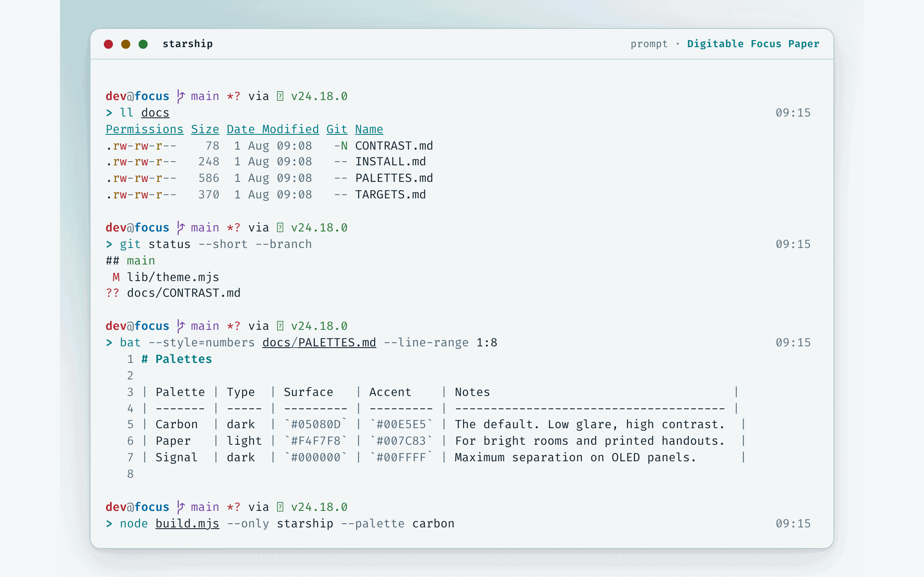
Task: Select the untracked "docs/CONTRAST.md" path
Action: pos(184,293)
